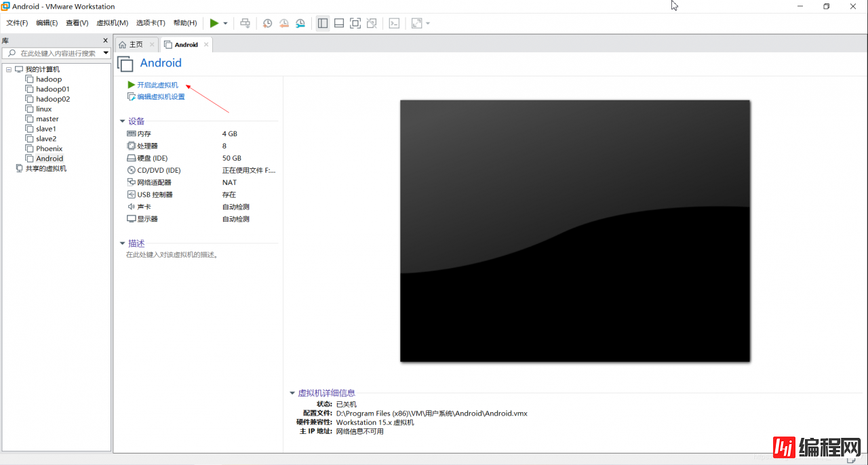Open the 选项卡(T) menu
The height and width of the screenshot is (465, 868).
point(151,23)
